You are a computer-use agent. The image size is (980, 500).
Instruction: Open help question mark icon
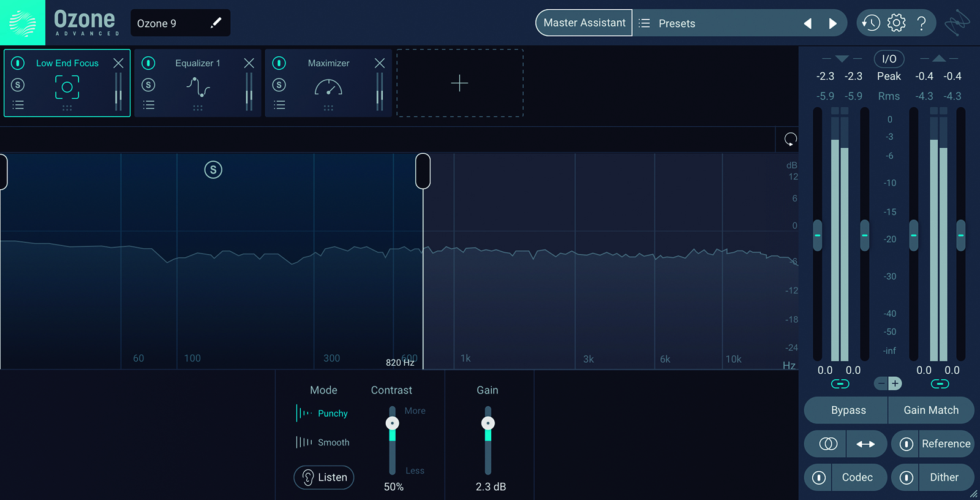(921, 23)
